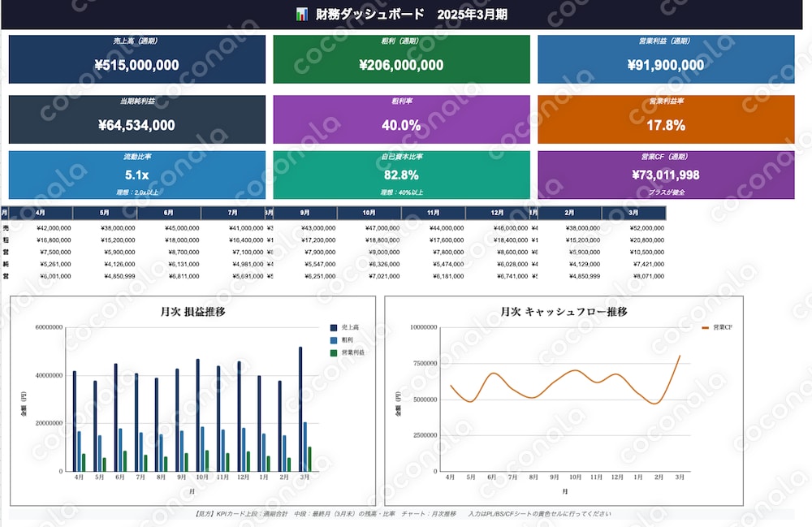Select the 営業利益 ¥91,900,000 card
The width and height of the screenshot is (812, 527).
tap(666, 59)
